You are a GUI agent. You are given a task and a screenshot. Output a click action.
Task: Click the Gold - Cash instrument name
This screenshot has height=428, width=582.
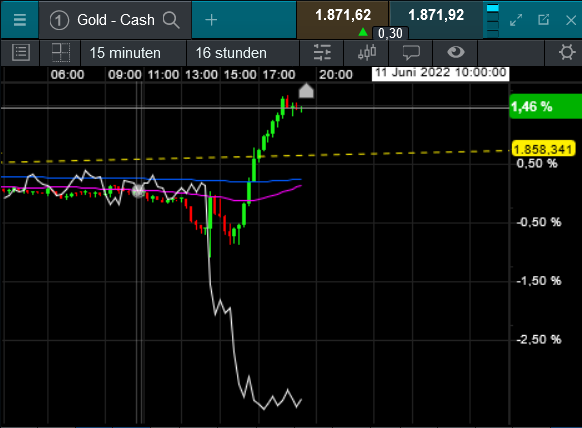pyautogui.click(x=116, y=20)
